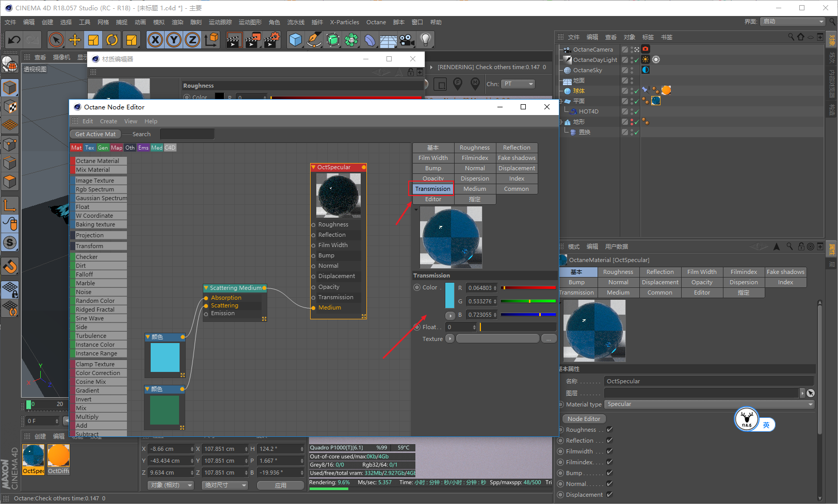
Task: Toggle the Displacement checkbox in Attribute Manager
Action: click(609, 494)
